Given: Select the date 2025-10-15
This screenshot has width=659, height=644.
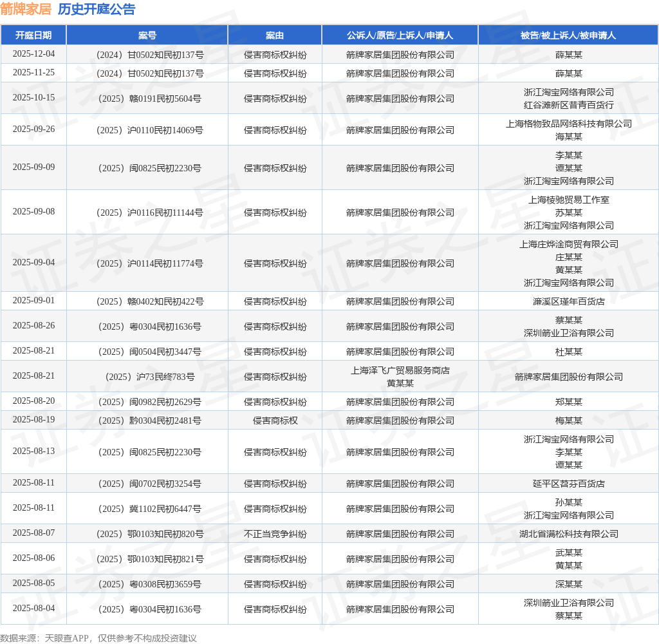Looking at the screenshot, I should [x=33, y=98].
